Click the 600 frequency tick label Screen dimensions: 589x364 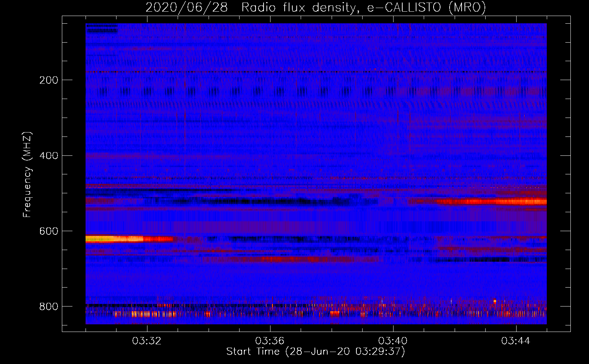click(49, 232)
